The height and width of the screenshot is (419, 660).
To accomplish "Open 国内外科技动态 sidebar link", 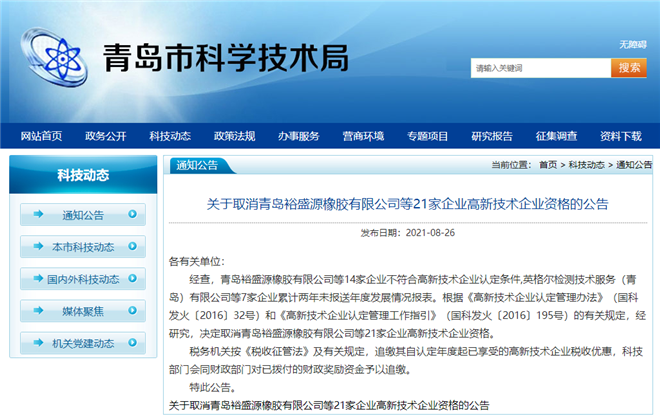I will pyautogui.click(x=83, y=279).
